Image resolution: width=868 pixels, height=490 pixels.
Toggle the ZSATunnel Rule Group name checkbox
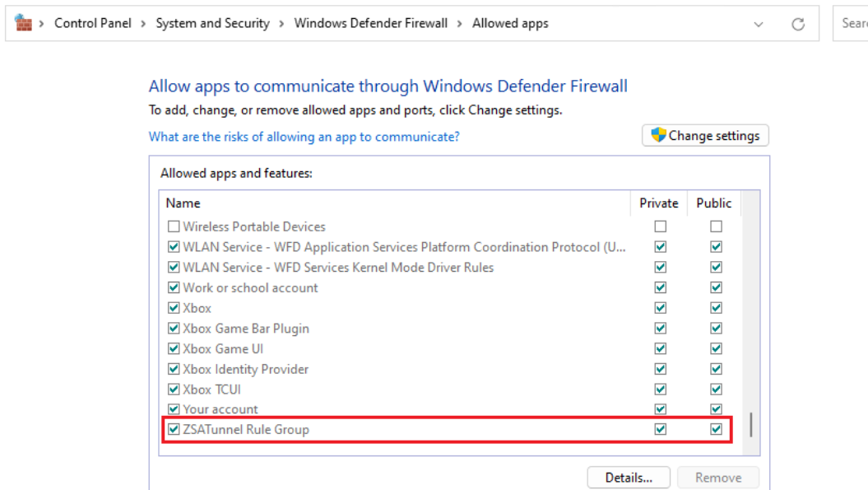point(174,429)
